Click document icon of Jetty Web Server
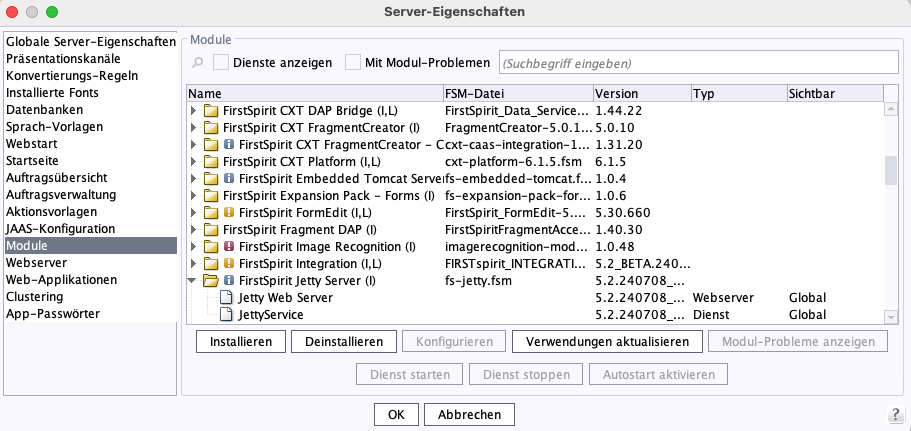Viewport: 911px width, 431px height. (x=227, y=298)
